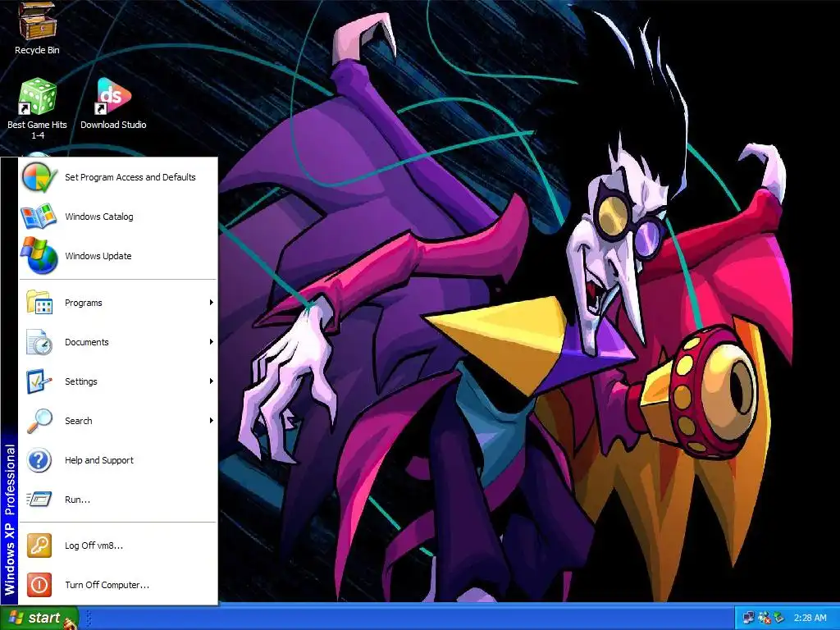Click the Safely Remove Hardware tray icon
Screen dimensions: 840x630
coord(778,618)
